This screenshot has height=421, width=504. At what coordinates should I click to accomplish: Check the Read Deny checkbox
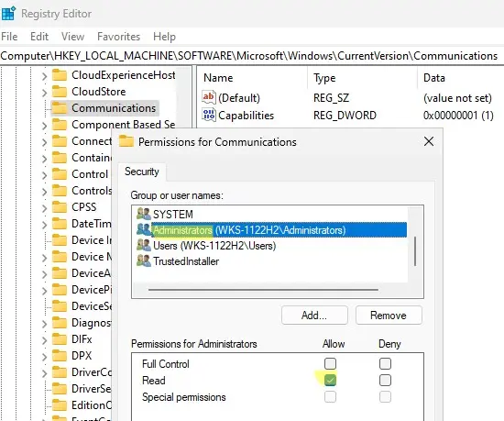(x=385, y=380)
